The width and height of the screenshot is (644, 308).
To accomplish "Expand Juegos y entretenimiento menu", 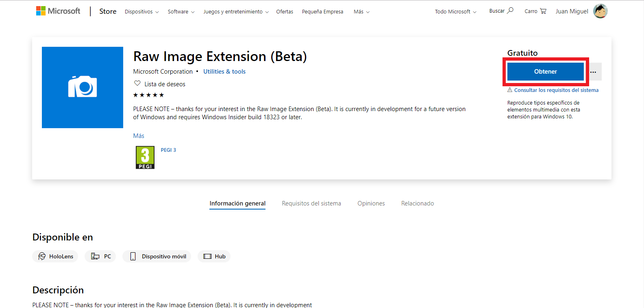I will click(236, 12).
